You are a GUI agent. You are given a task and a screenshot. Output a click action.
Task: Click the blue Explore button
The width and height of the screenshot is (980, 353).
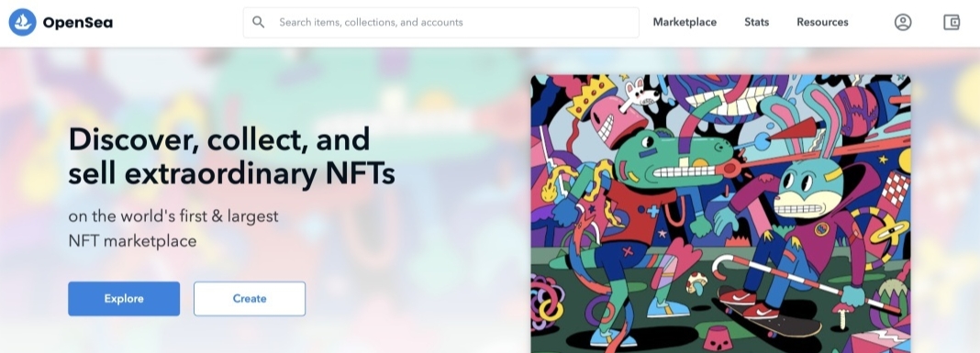(x=124, y=299)
